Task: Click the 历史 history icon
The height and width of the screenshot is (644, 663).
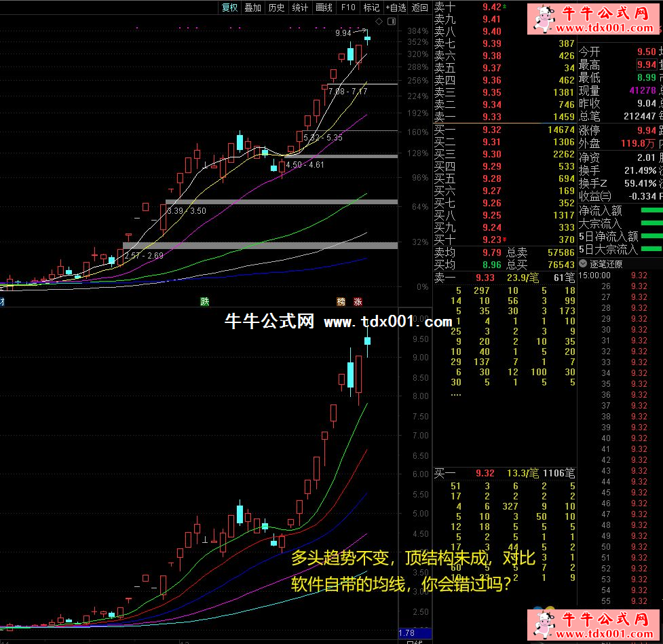Action: [276, 7]
